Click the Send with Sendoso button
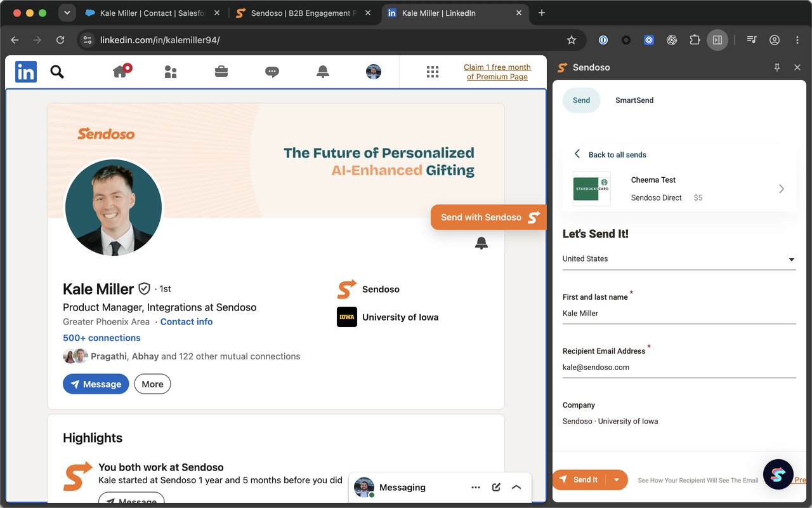Screen dimensions: 812x508 pos(488,217)
